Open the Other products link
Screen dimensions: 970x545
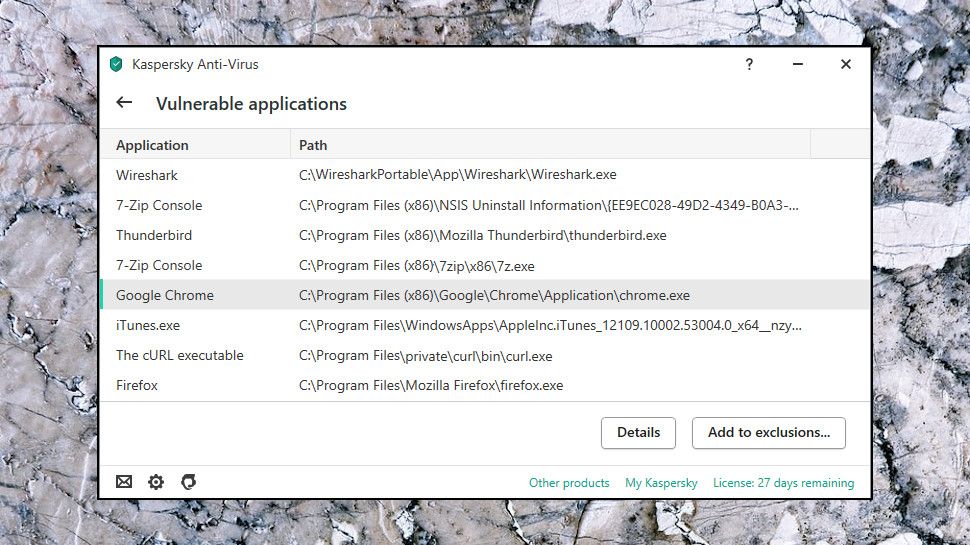point(569,483)
